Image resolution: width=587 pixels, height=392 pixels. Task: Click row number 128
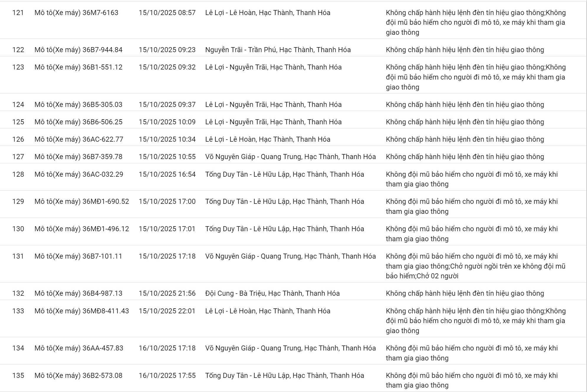(x=18, y=174)
